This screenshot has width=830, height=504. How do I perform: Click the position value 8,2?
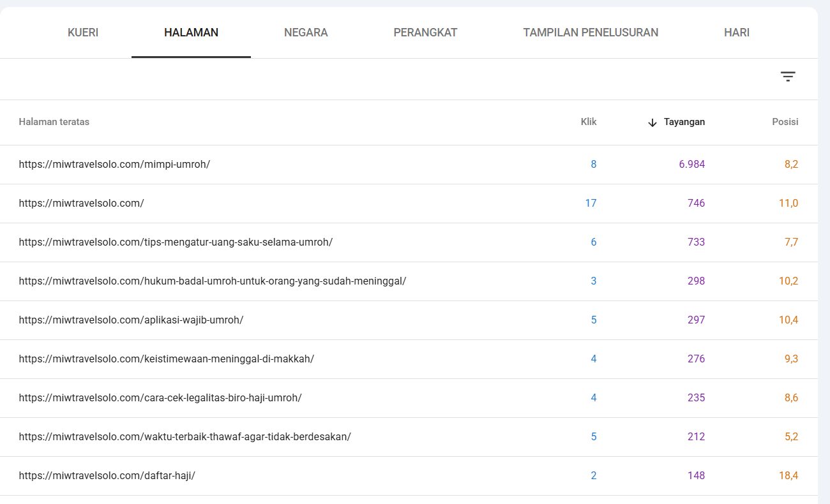791,165
